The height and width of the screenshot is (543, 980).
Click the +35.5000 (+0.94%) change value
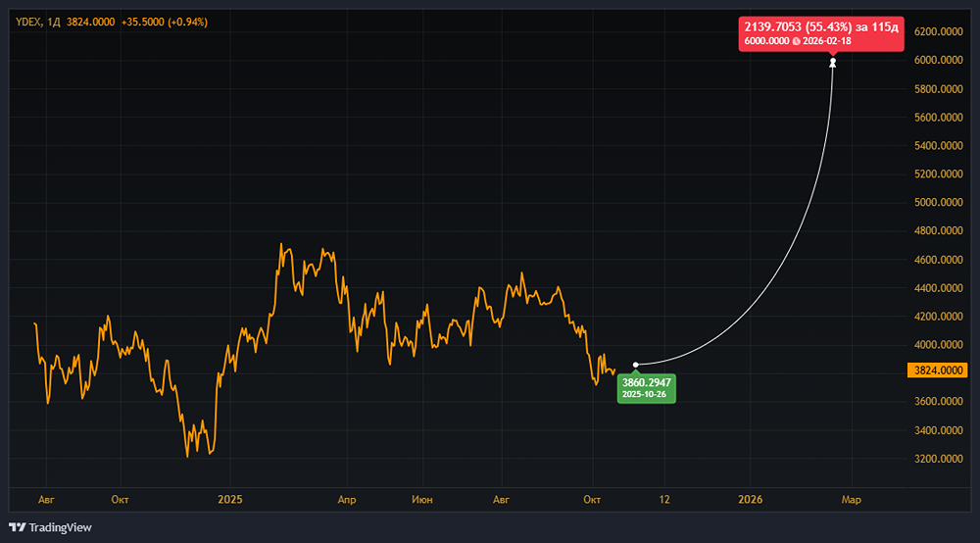tap(165, 22)
